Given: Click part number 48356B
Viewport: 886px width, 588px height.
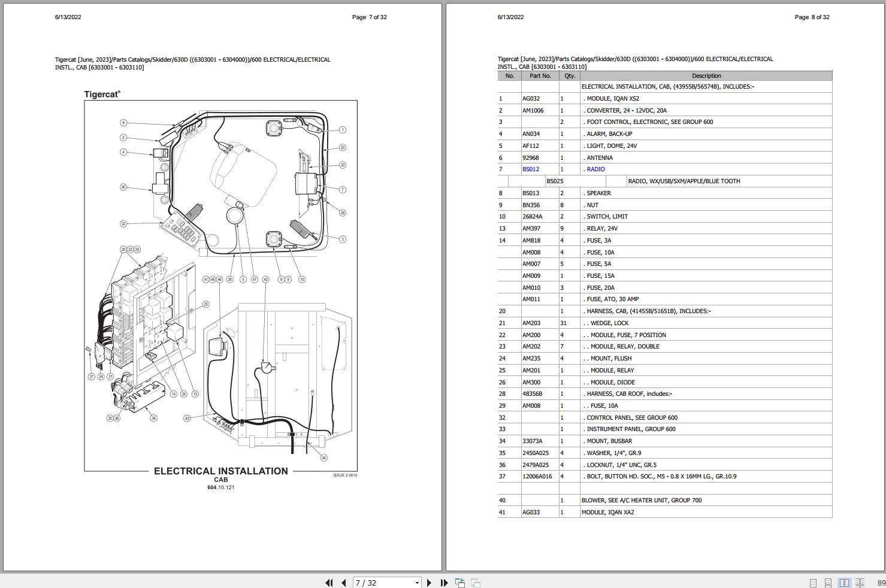Looking at the screenshot, I should (x=532, y=394).
